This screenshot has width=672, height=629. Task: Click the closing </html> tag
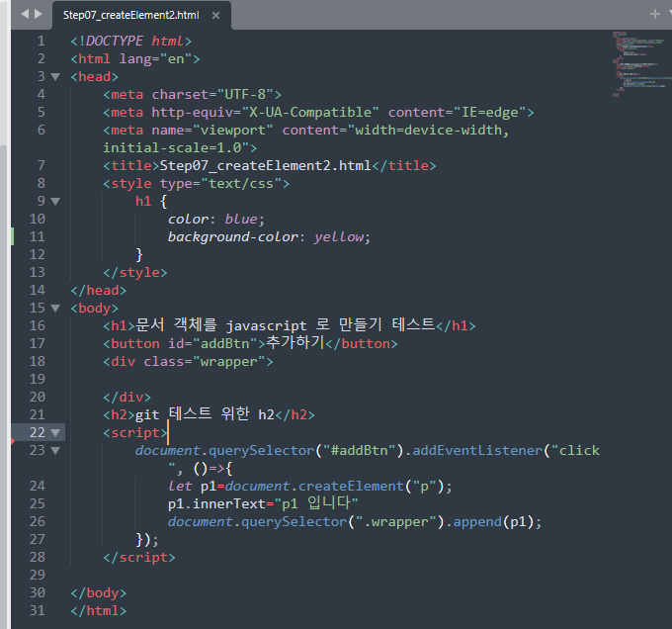[x=99, y=610]
